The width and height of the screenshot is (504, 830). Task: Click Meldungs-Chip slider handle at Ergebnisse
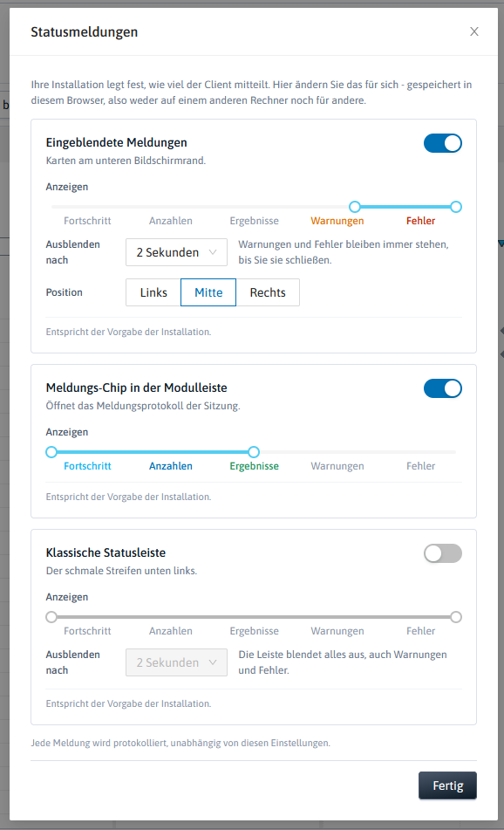[x=254, y=452]
